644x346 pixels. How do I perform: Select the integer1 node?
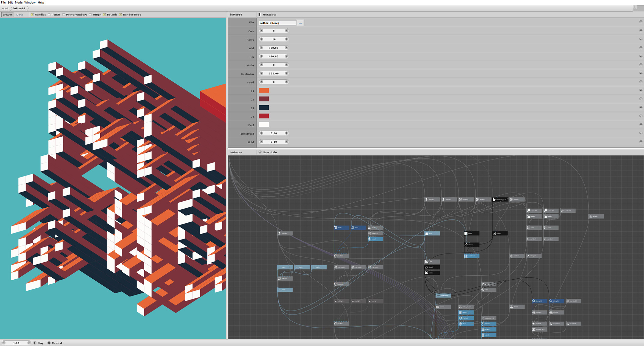click(432, 199)
